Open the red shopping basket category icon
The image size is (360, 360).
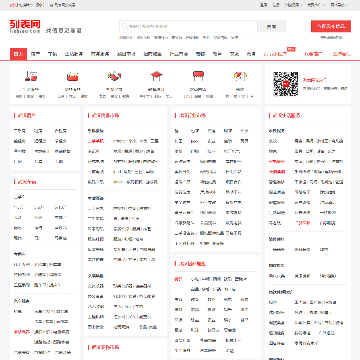[x=72, y=77]
